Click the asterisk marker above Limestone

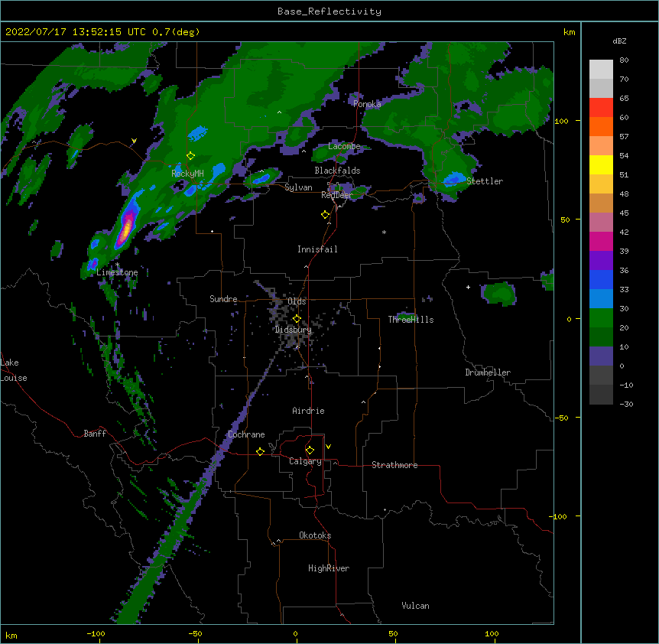click(x=118, y=265)
